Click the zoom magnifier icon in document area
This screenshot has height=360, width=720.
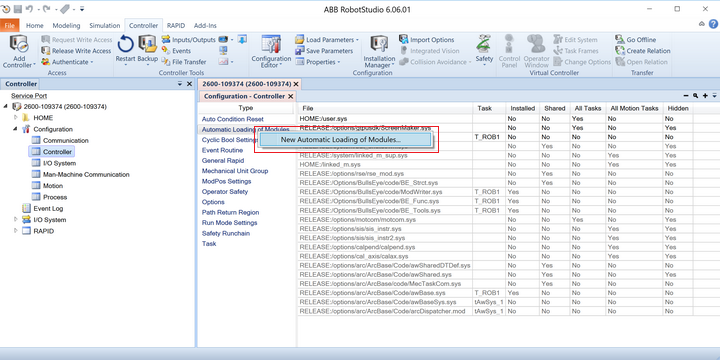pyautogui.click(x=696, y=96)
